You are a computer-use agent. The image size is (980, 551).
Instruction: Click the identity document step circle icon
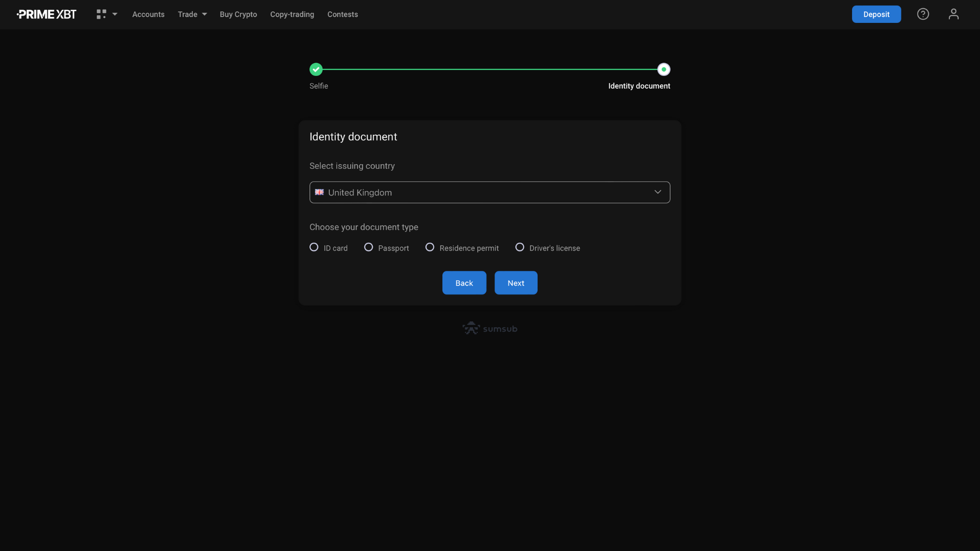point(664,69)
